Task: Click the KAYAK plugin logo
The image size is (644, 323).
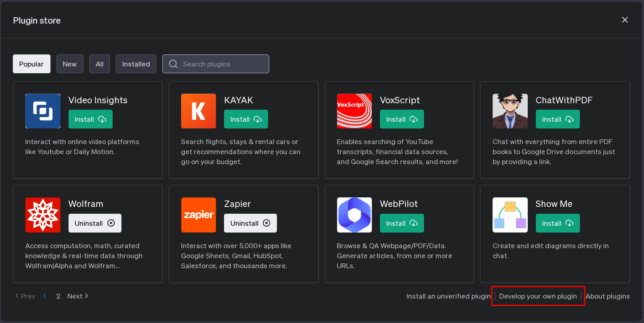Action: click(x=198, y=111)
